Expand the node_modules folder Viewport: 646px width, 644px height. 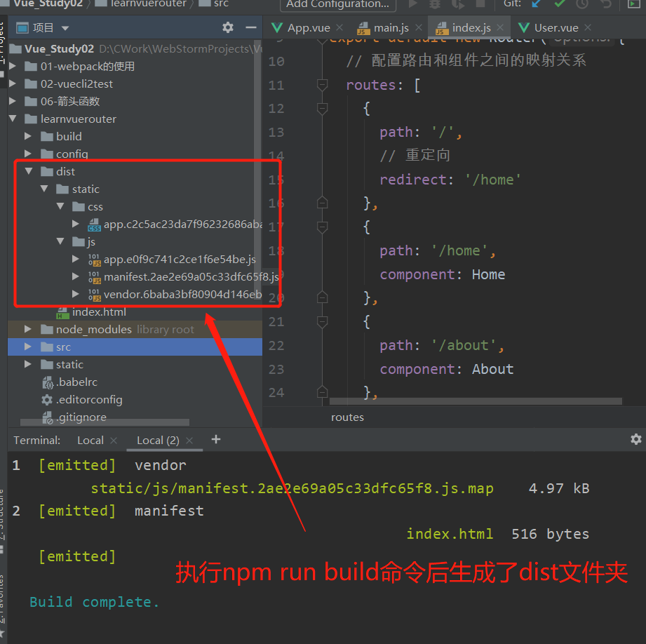click(28, 329)
